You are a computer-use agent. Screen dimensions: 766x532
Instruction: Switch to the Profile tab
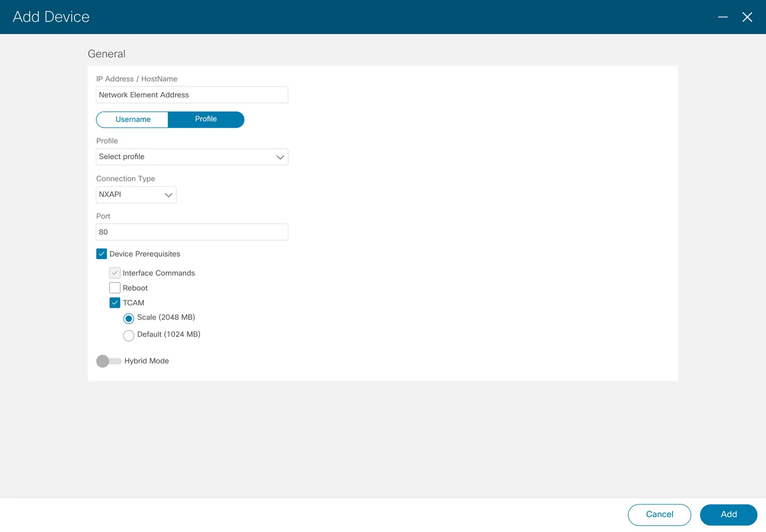pyautogui.click(x=206, y=119)
